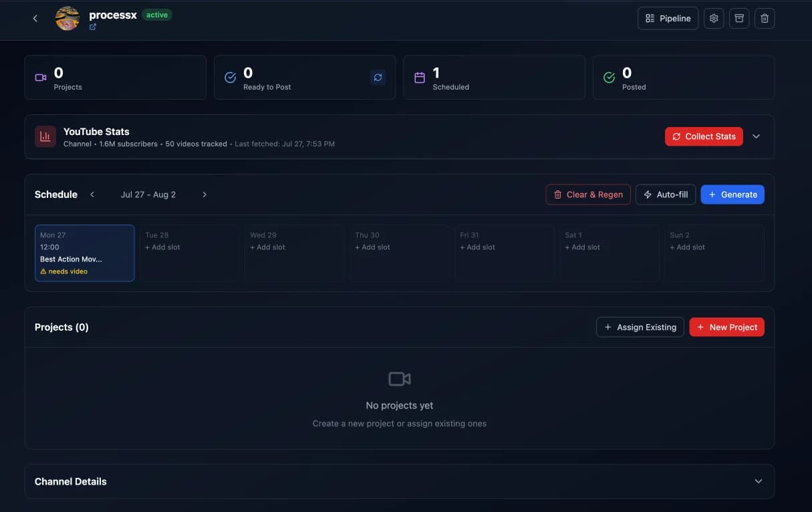Image resolution: width=812 pixels, height=512 pixels.
Task: Collect Stats for the YouTube channel
Action: 704,136
